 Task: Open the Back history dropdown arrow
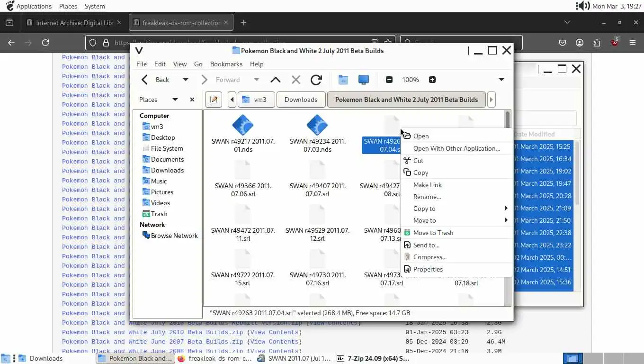pyautogui.click(x=186, y=80)
